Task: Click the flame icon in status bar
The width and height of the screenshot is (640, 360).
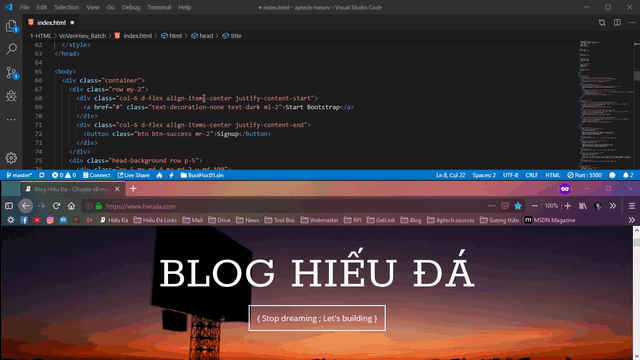Action: 159,175
